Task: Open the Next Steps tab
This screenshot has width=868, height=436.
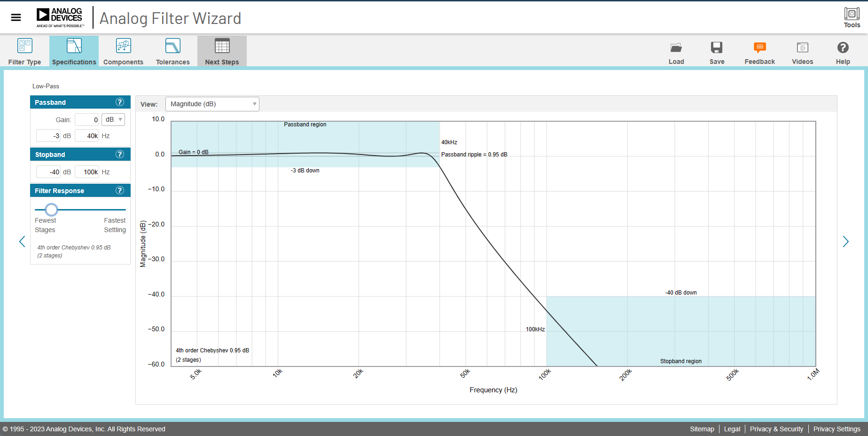Action: coord(222,51)
